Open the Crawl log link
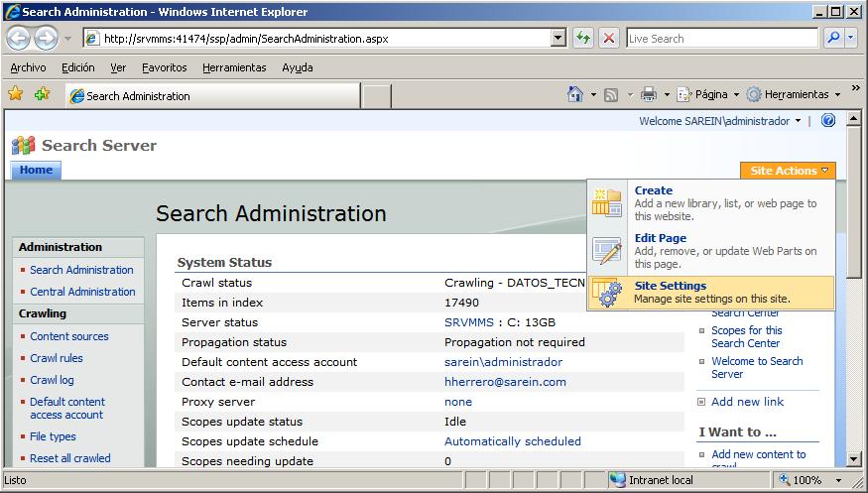This screenshot has width=868, height=493. click(52, 380)
